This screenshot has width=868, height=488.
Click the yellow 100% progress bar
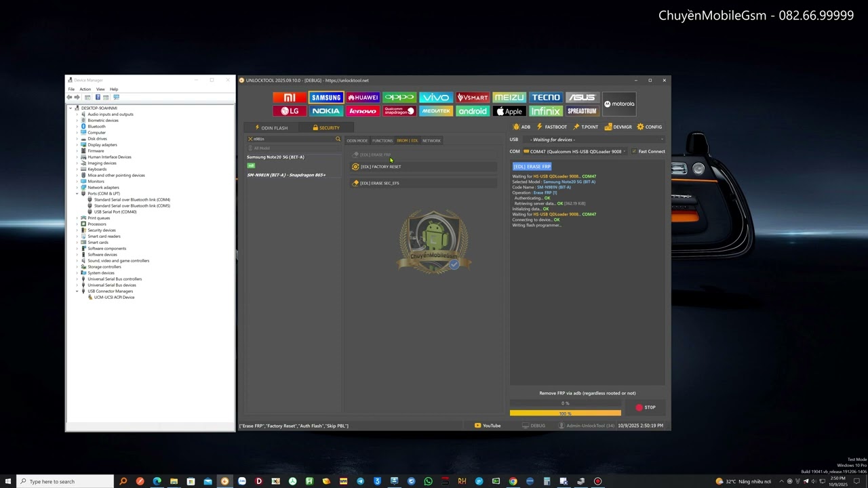click(565, 413)
